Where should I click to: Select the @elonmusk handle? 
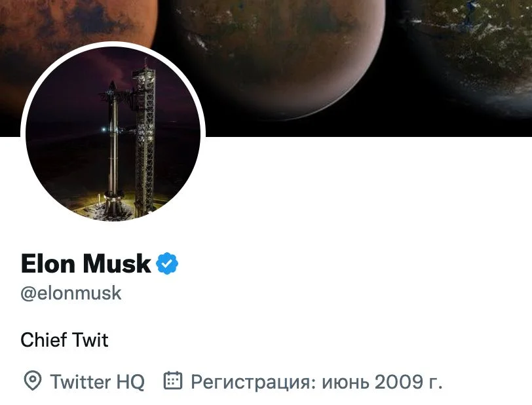[x=71, y=293]
